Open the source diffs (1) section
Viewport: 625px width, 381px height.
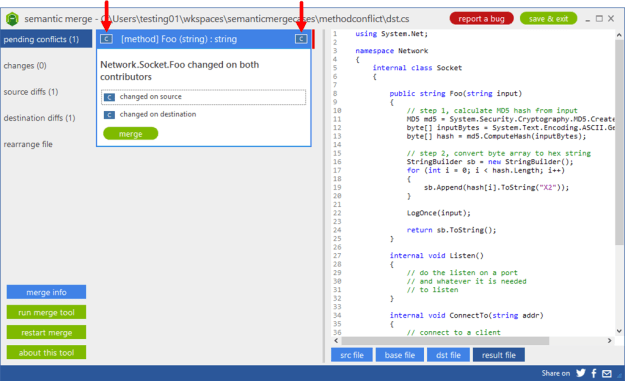(31, 92)
